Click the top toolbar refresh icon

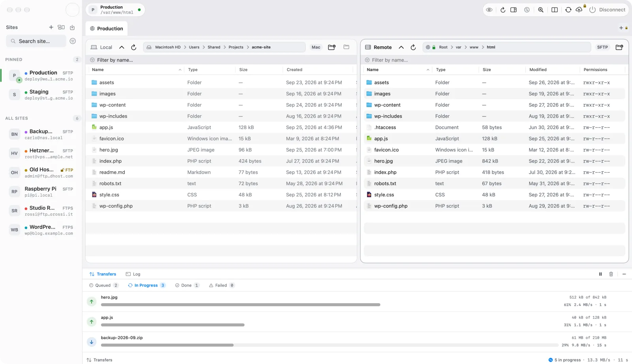[503, 10]
